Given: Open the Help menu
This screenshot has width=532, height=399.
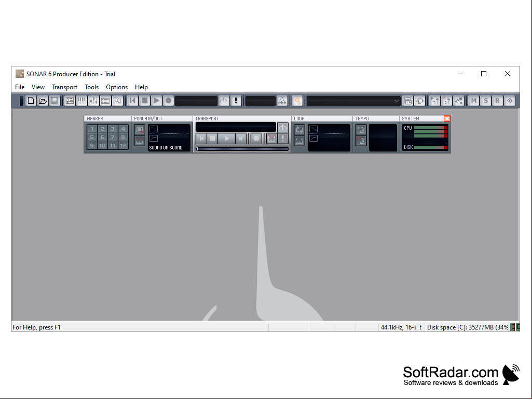Looking at the screenshot, I should 141,87.
